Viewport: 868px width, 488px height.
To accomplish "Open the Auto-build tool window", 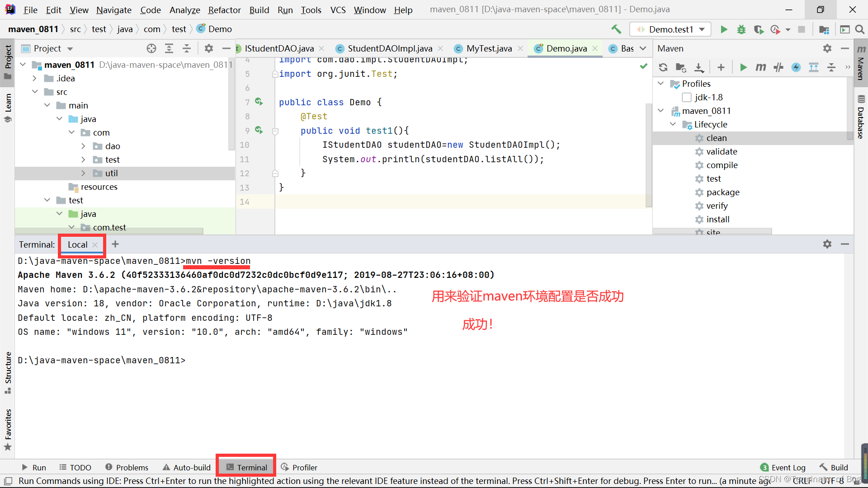I will (187, 467).
